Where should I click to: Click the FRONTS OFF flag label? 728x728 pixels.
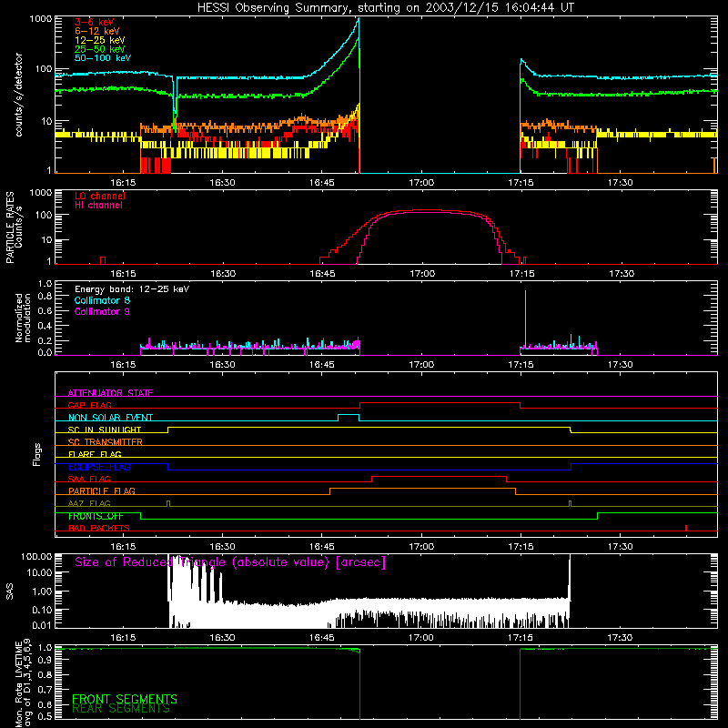[96, 516]
